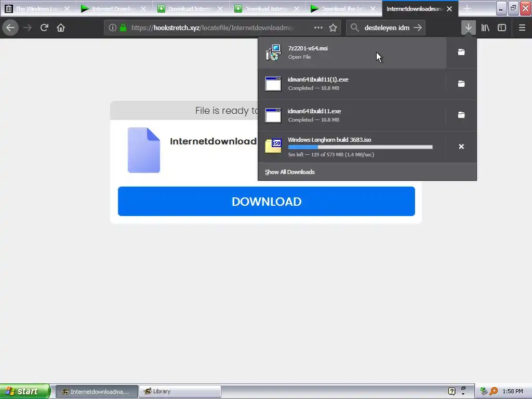Select Internetdownloadma... taskbar window button

coord(97,392)
